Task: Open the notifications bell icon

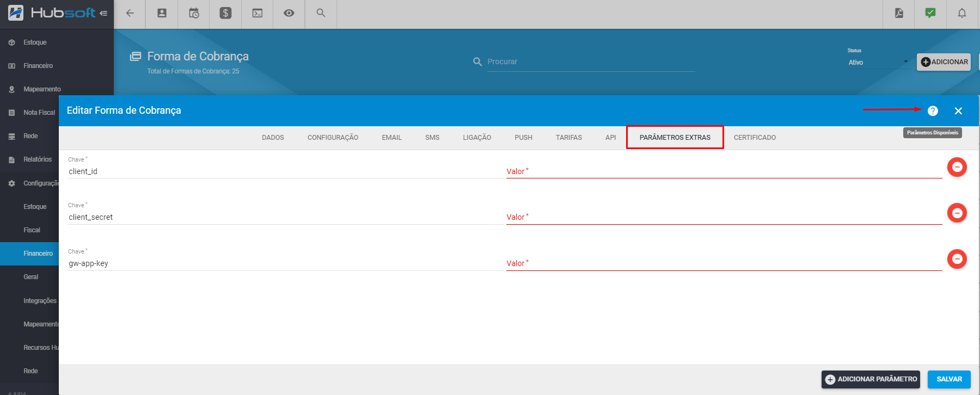Action: (x=962, y=13)
